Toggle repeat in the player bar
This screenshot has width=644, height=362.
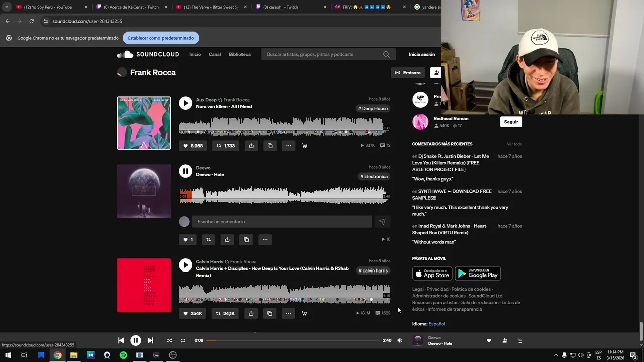pos(183,340)
